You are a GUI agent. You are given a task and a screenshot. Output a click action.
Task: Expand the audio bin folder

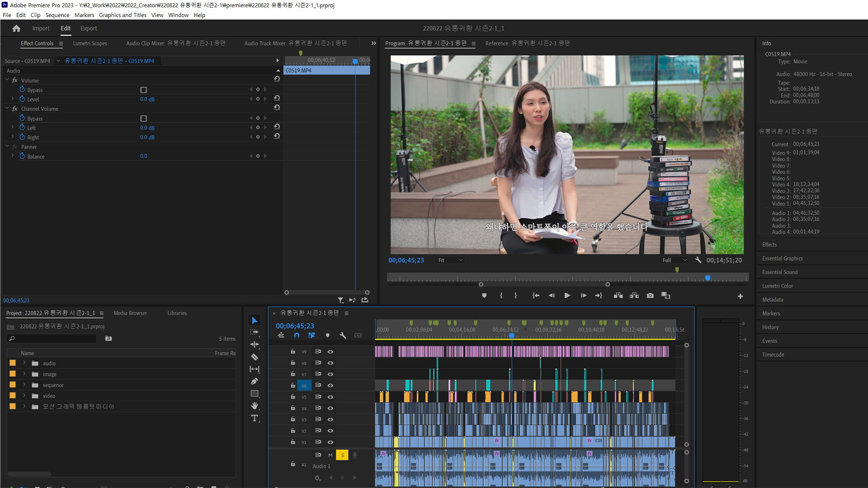tap(24, 363)
